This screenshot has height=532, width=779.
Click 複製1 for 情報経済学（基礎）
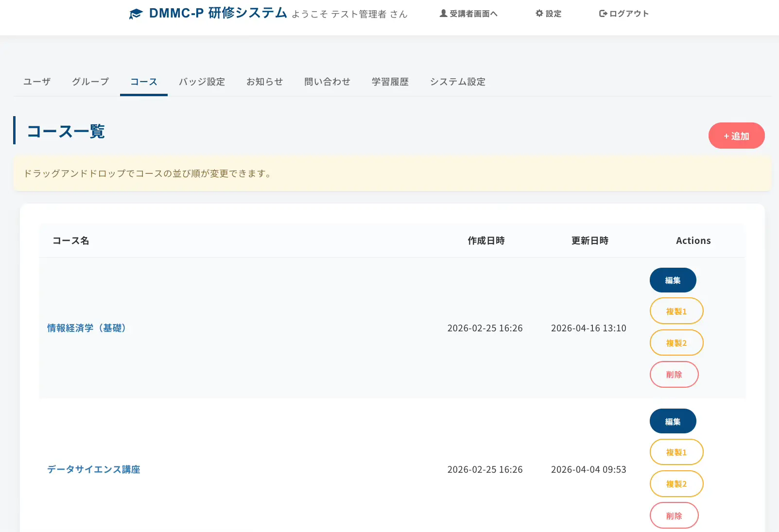click(x=676, y=311)
